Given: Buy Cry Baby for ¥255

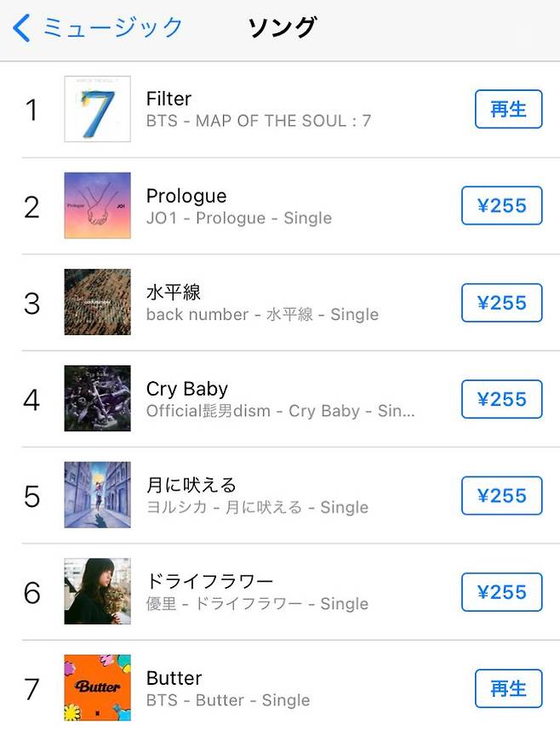Looking at the screenshot, I should 501,399.
